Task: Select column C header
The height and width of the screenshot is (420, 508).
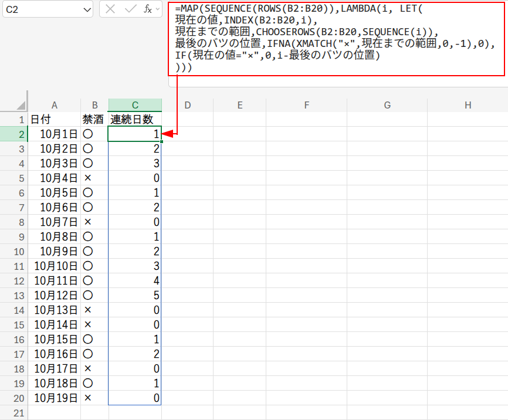Action: pyautogui.click(x=135, y=105)
